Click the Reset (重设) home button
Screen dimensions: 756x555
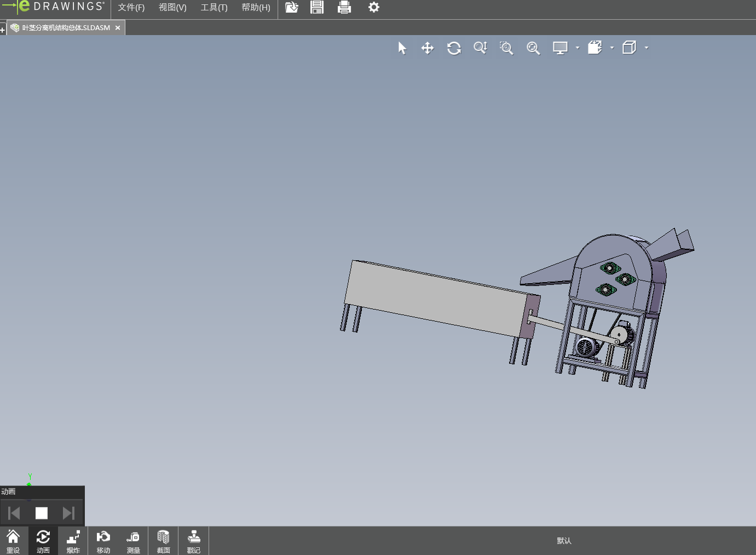click(x=13, y=541)
